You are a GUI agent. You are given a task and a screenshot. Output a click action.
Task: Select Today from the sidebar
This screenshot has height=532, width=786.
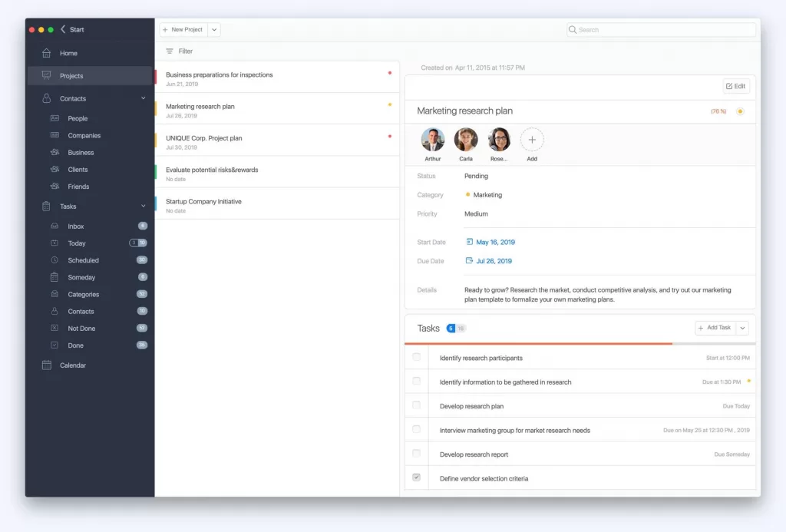(77, 243)
